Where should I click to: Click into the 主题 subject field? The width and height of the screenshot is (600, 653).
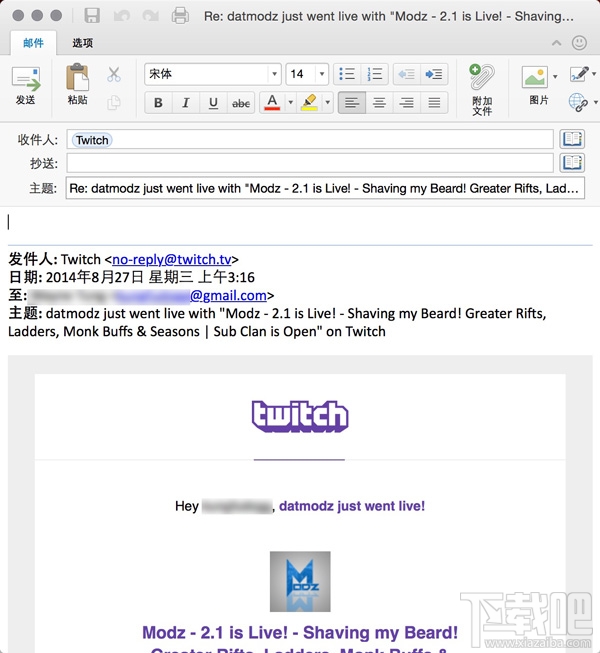(325, 188)
